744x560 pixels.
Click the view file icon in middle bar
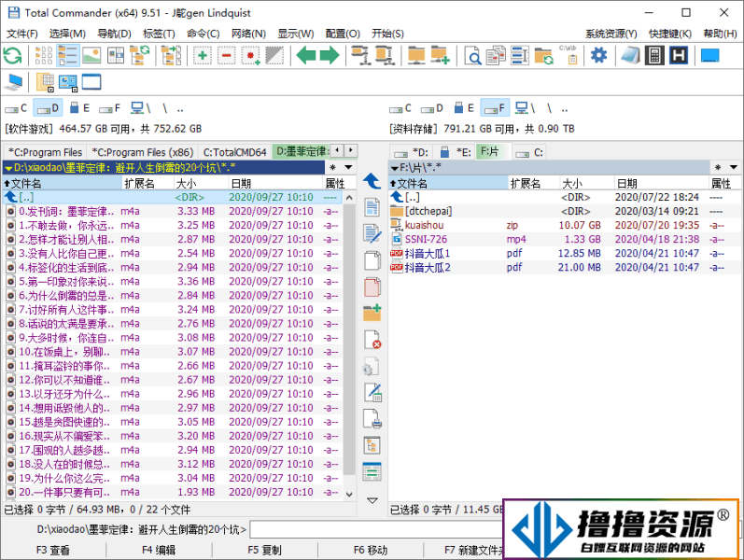pyautogui.click(x=372, y=207)
